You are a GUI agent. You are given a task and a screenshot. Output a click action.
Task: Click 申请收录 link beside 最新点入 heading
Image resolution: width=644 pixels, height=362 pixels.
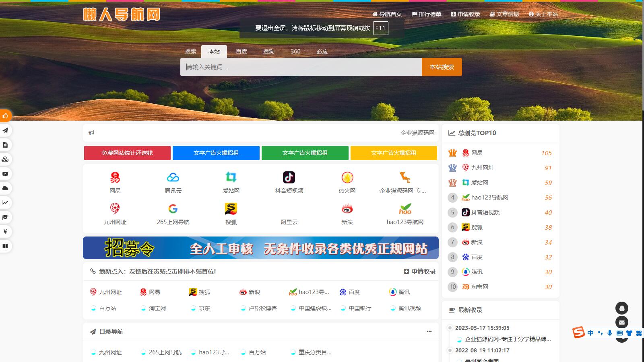pyautogui.click(x=420, y=271)
